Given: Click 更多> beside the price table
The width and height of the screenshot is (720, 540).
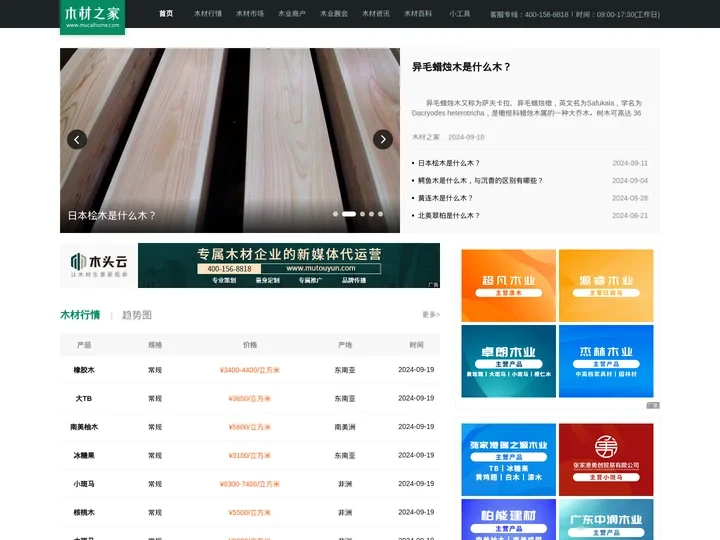Looking at the screenshot, I should click(x=431, y=315).
